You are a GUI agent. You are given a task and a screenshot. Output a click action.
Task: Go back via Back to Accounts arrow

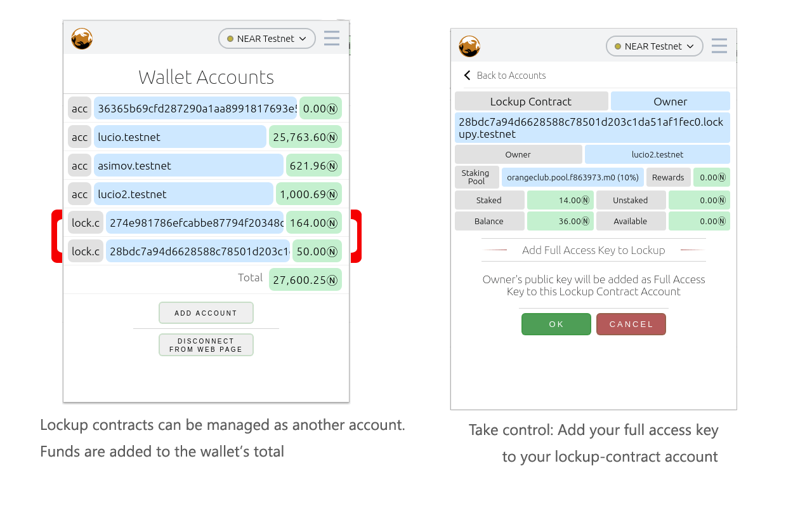(467, 76)
